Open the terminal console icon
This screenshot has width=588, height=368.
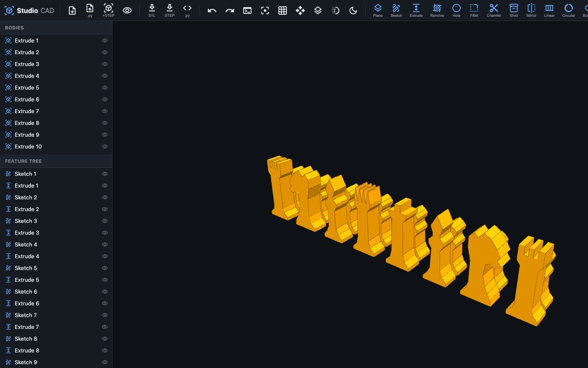point(247,11)
